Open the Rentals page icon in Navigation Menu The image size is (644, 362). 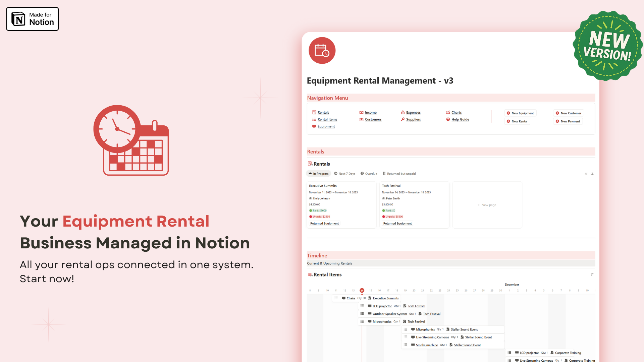314,112
